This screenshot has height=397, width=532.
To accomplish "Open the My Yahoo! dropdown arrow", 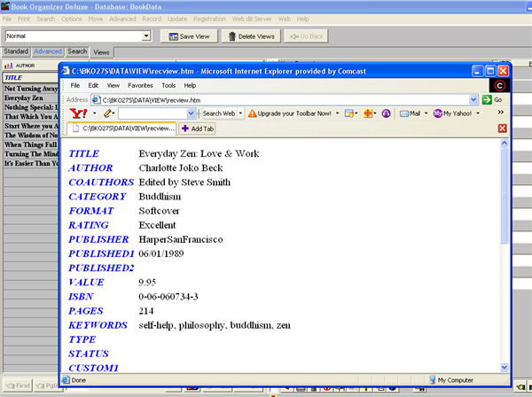I will 478,113.
